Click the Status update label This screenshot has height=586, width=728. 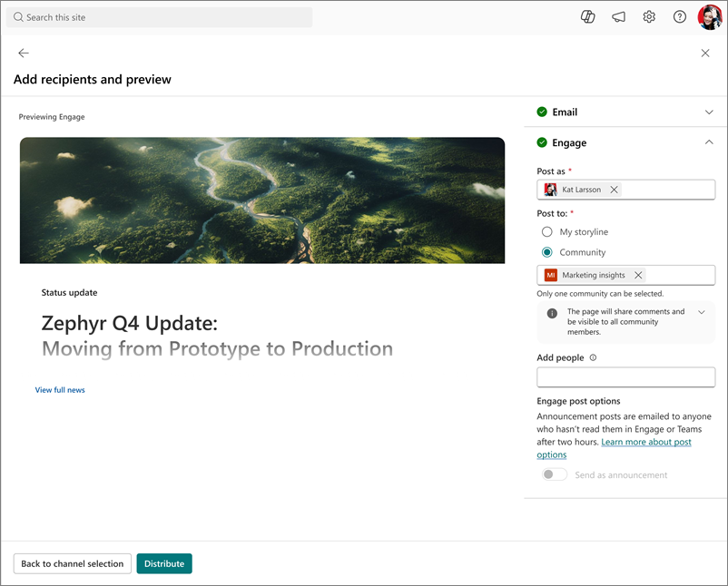tap(69, 293)
